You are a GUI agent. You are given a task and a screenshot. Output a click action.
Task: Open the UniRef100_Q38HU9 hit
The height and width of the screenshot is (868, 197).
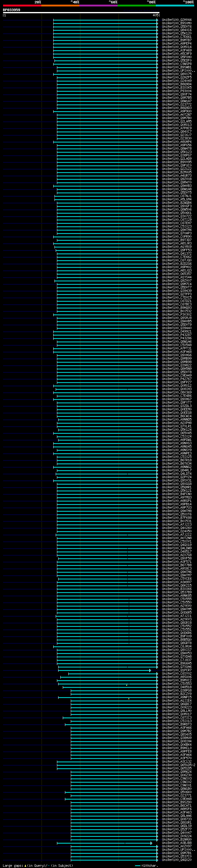point(176,737)
